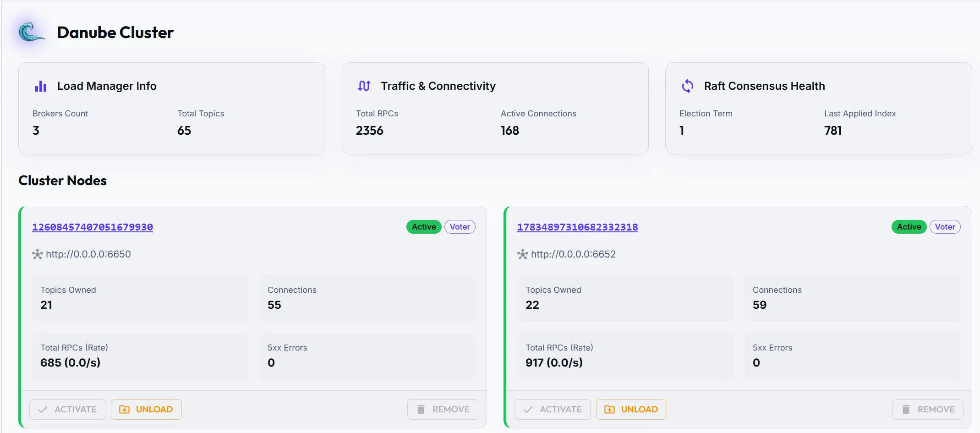980x433 pixels.
Task: Click the Load Manager Info heading
Action: click(x=107, y=86)
